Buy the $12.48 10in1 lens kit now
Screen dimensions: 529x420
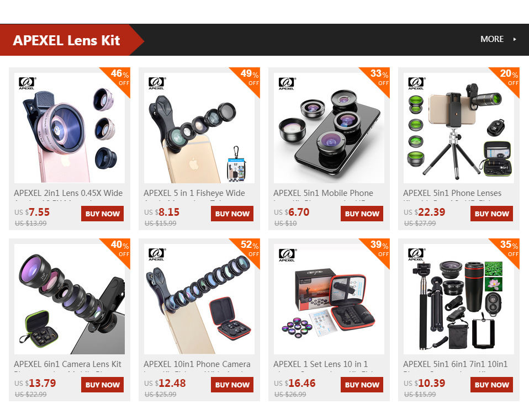(x=232, y=385)
